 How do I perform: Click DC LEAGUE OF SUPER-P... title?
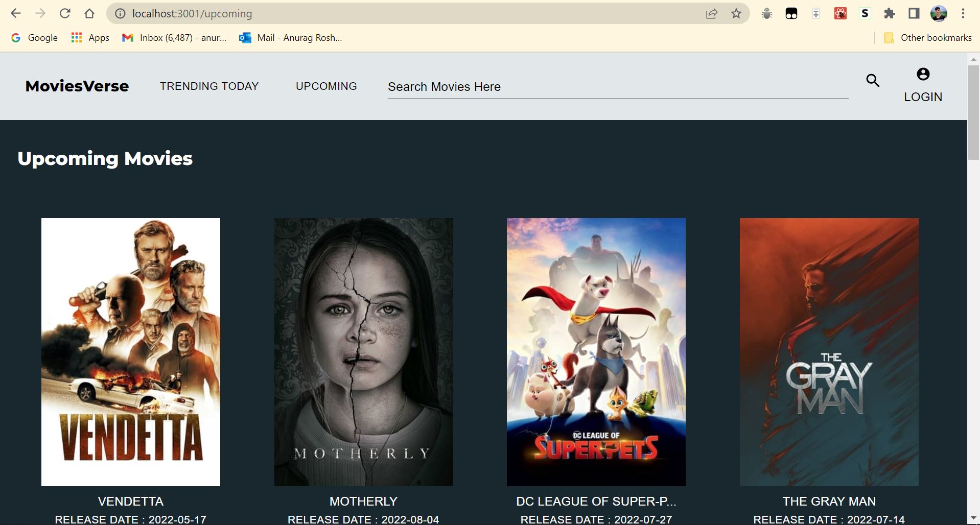596,502
